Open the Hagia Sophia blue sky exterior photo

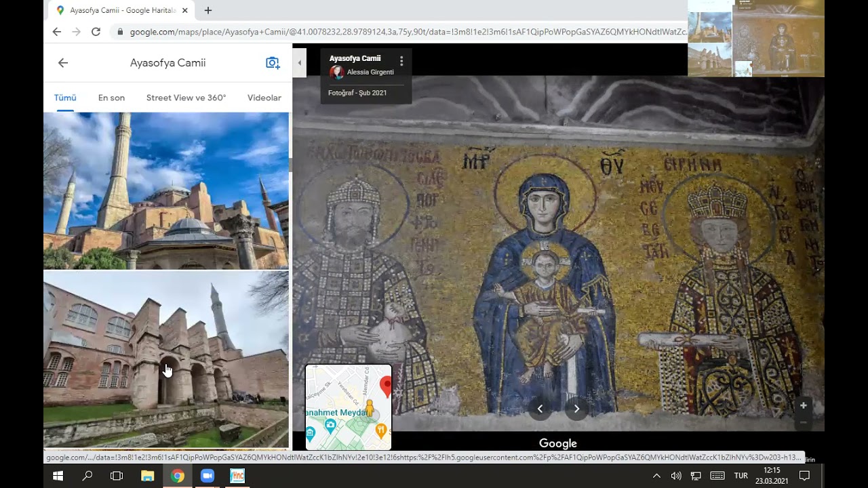[x=166, y=191]
